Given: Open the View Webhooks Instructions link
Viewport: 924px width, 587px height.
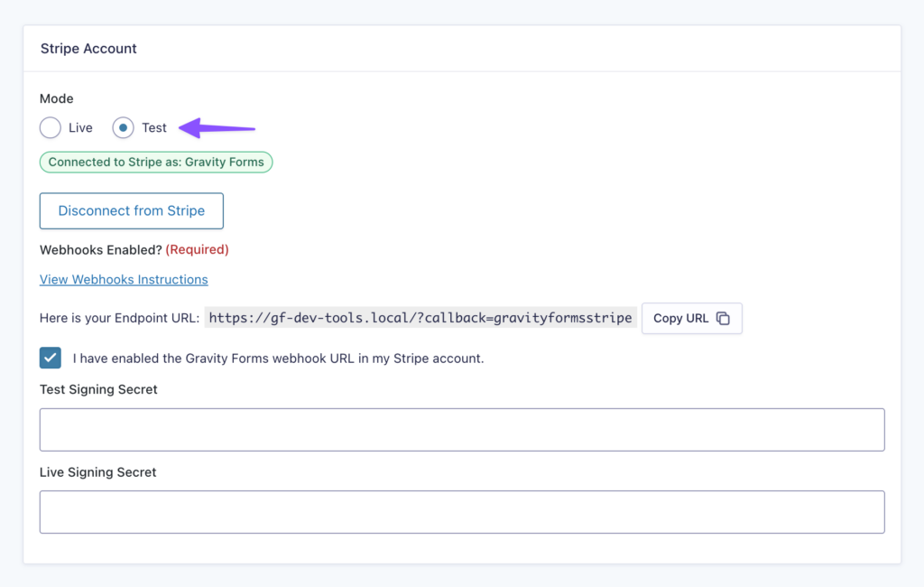Looking at the screenshot, I should point(124,280).
